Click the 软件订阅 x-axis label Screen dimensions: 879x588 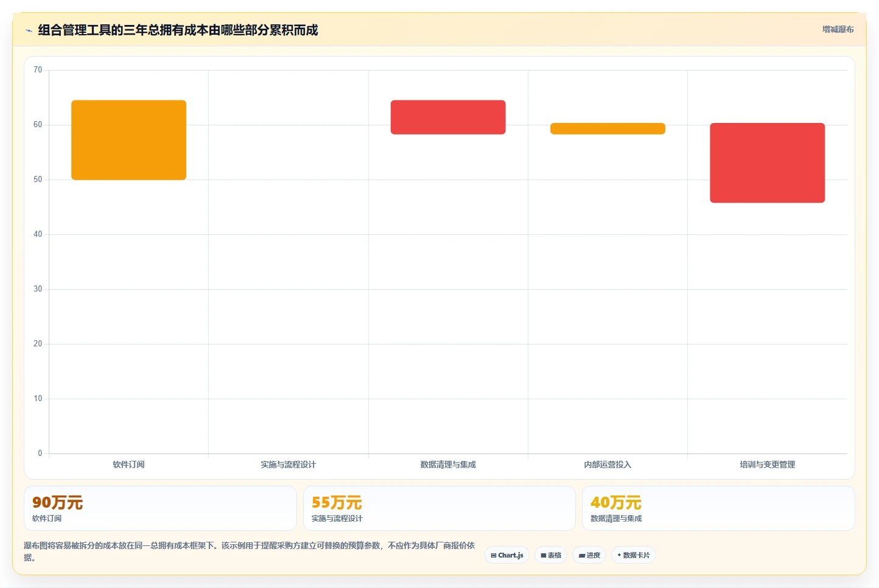(x=128, y=464)
